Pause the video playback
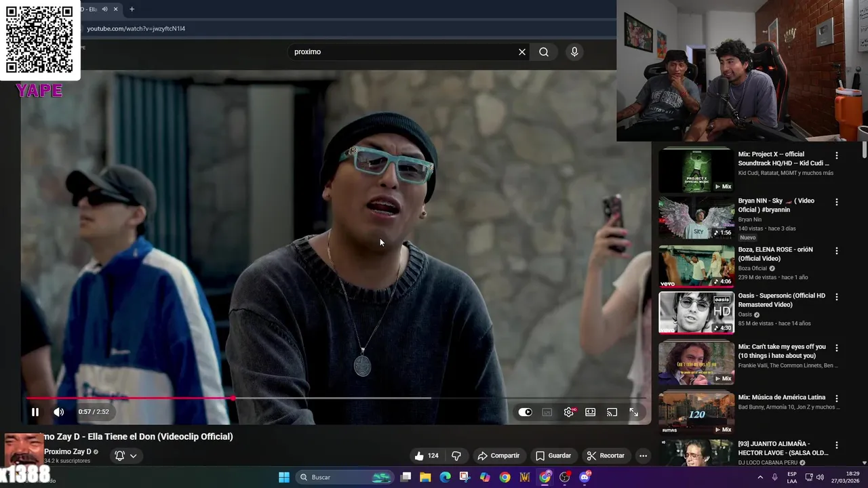The width and height of the screenshot is (868, 488). 35,411
